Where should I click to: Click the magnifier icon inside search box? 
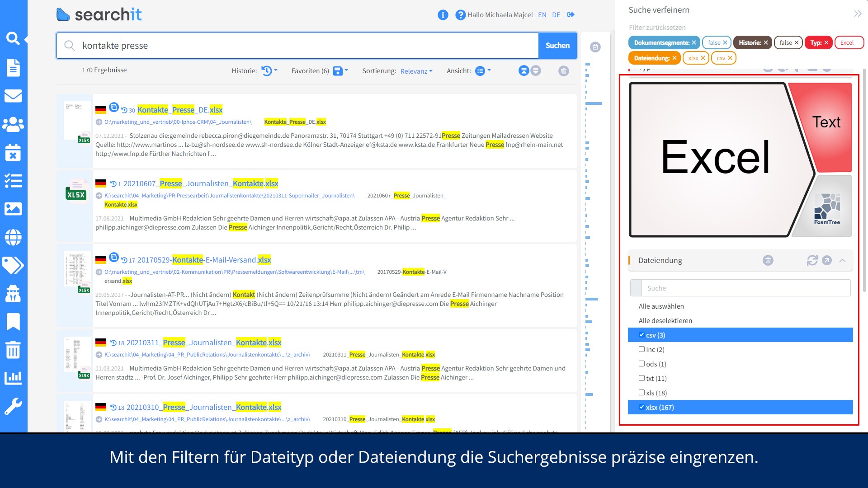pos(69,45)
